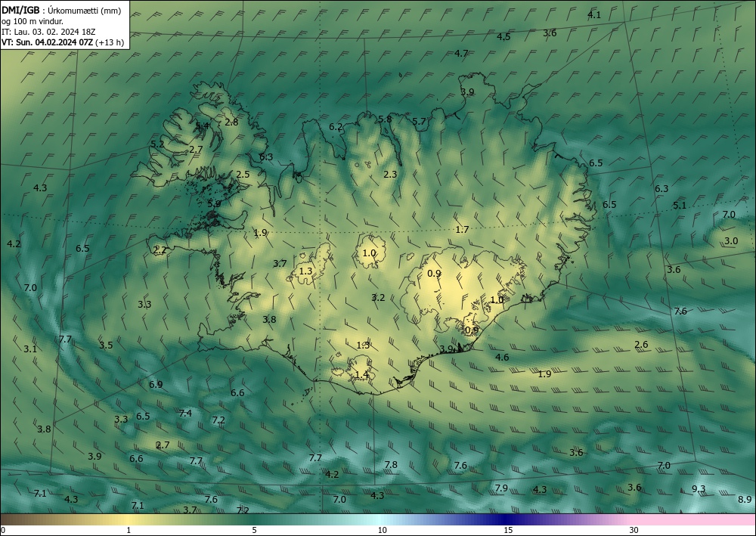Click the precipitation value 4.5
The width and height of the screenshot is (756, 536).
point(503,36)
